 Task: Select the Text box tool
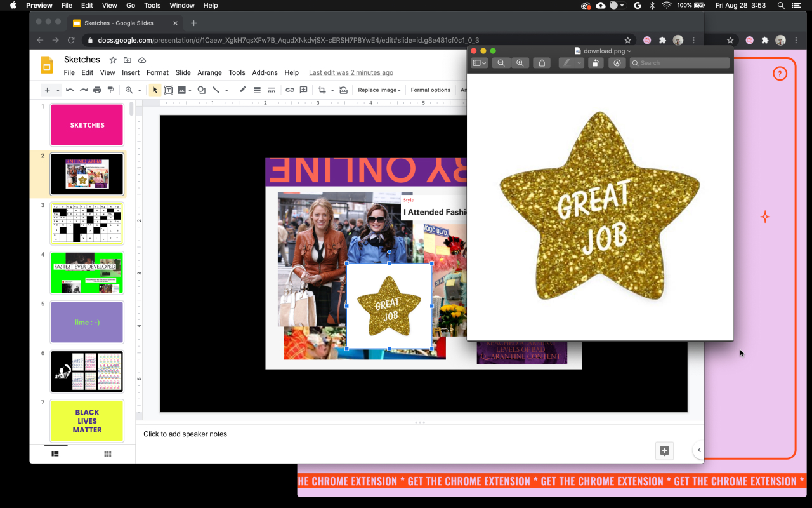click(x=169, y=90)
